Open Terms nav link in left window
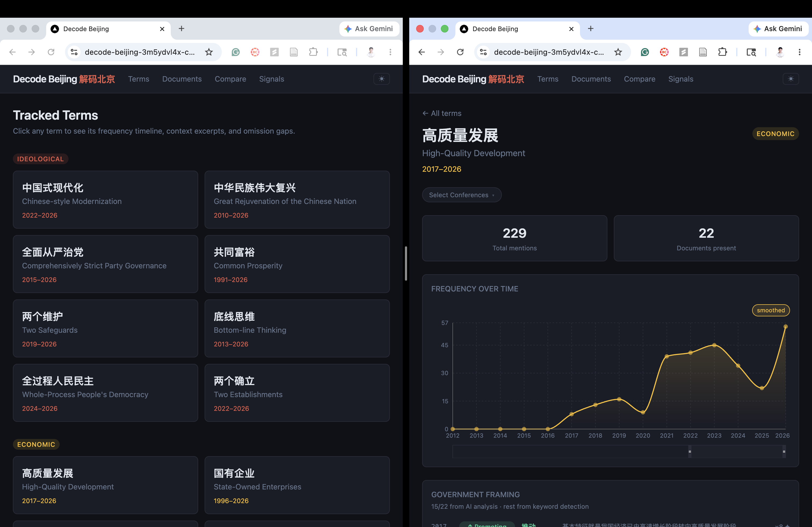The width and height of the screenshot is (812, 527). click(x=139, y=79)
